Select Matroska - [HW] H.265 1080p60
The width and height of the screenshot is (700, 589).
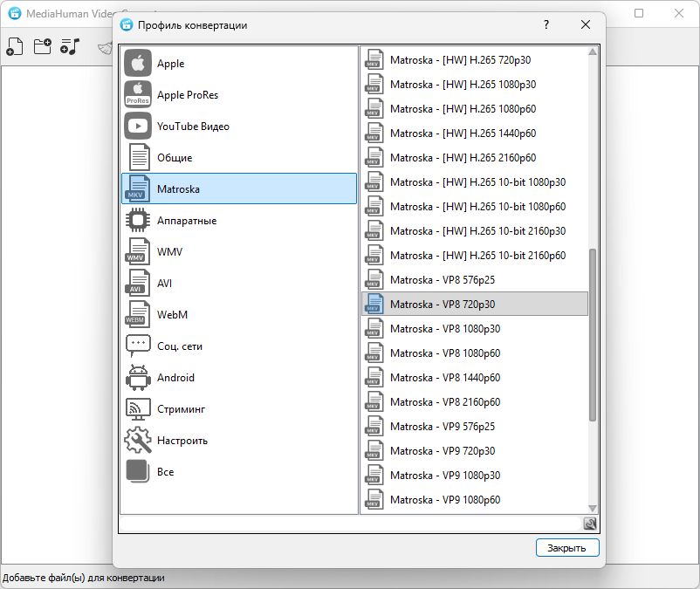475,109
